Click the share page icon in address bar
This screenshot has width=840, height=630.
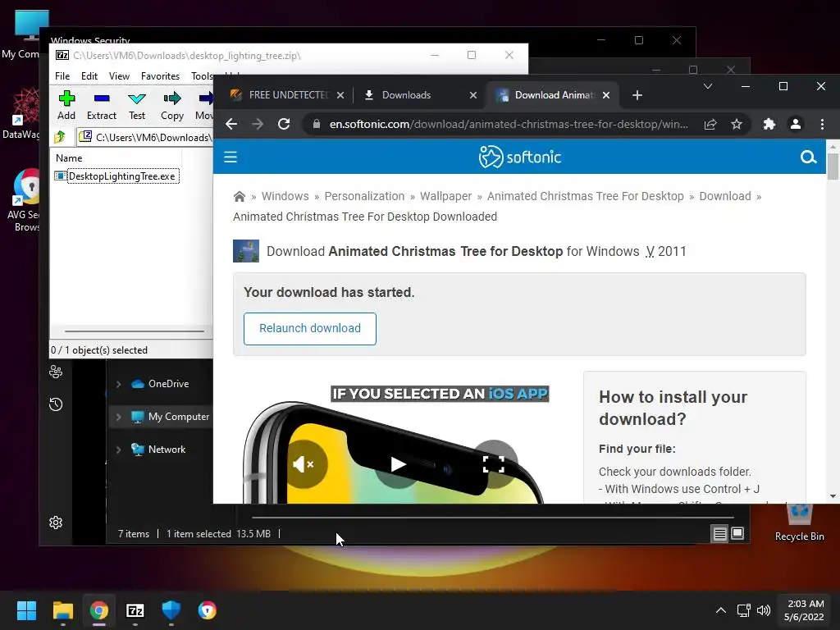click(x=710, y=125)
